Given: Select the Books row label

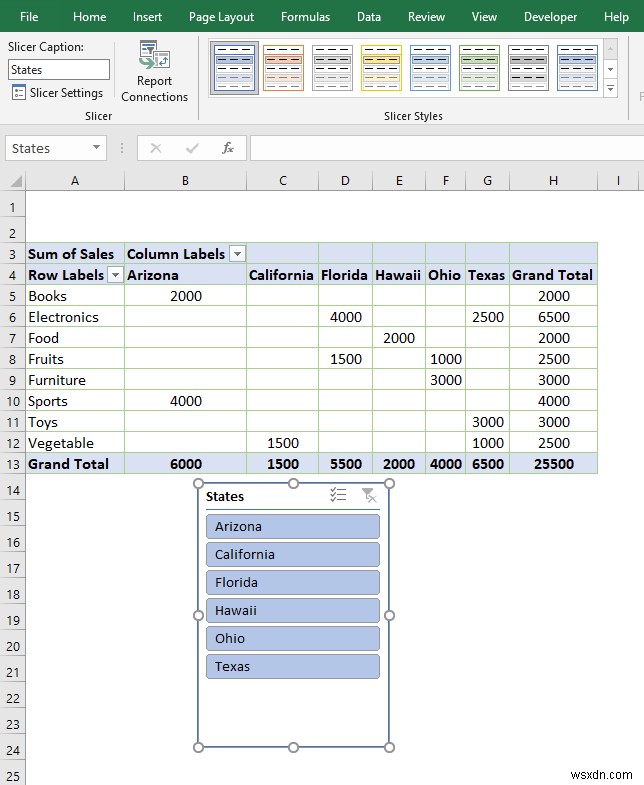Looking at the screenshot, I should tap(75, 296).
